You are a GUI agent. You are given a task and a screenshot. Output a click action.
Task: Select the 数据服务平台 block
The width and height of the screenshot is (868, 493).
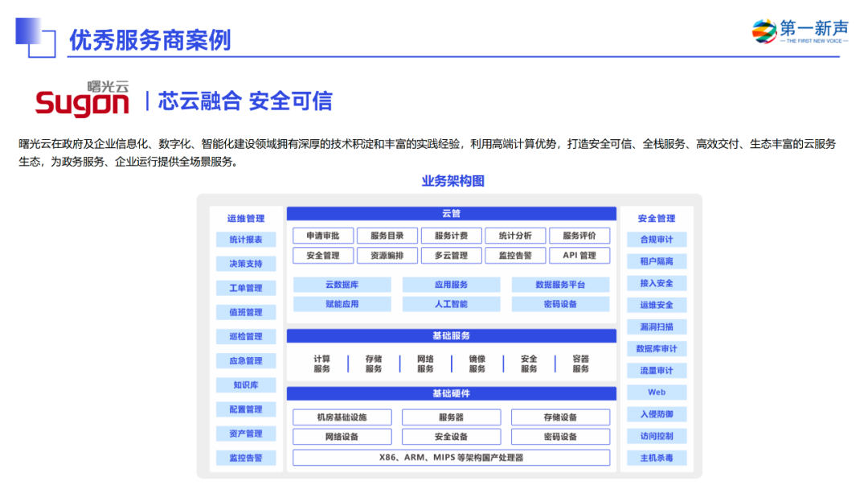tap(560, 285)
